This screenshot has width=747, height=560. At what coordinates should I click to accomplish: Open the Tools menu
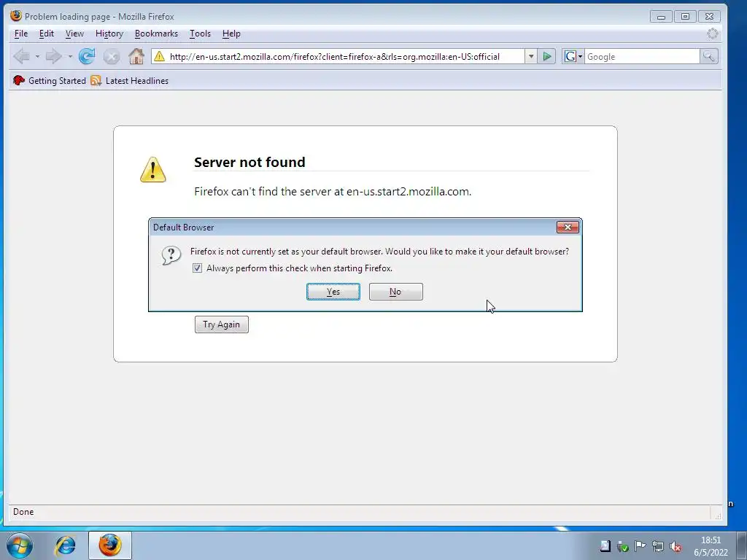pos(200,34)
